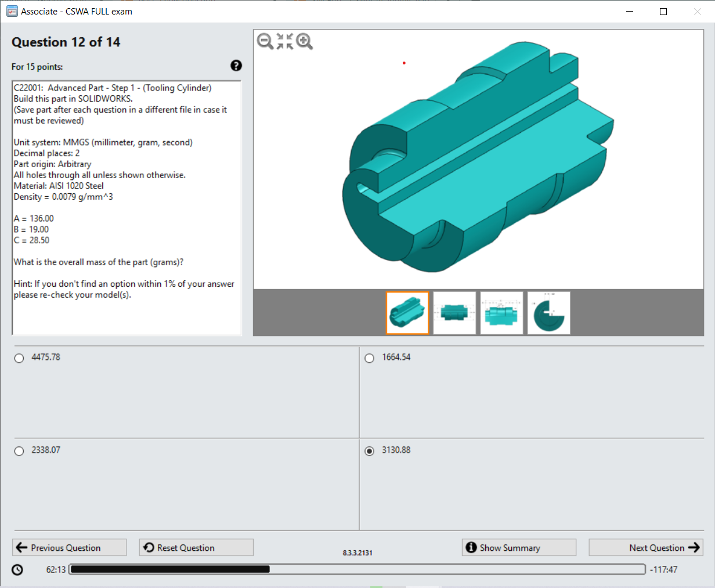The height and width of the screenshot is (588, 715).
Task: Select the zoom out magnifier icon
Action: (x=265, y=41)
